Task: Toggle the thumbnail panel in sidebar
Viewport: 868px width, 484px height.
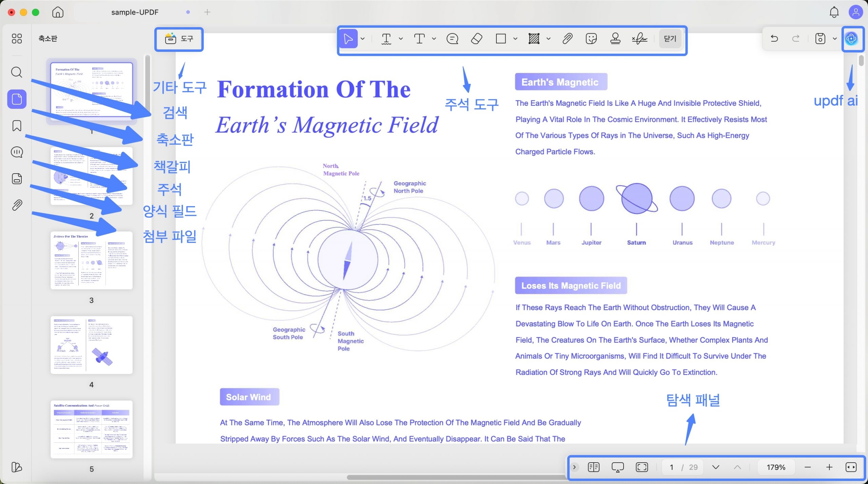Action: click(x=17, y=99)
